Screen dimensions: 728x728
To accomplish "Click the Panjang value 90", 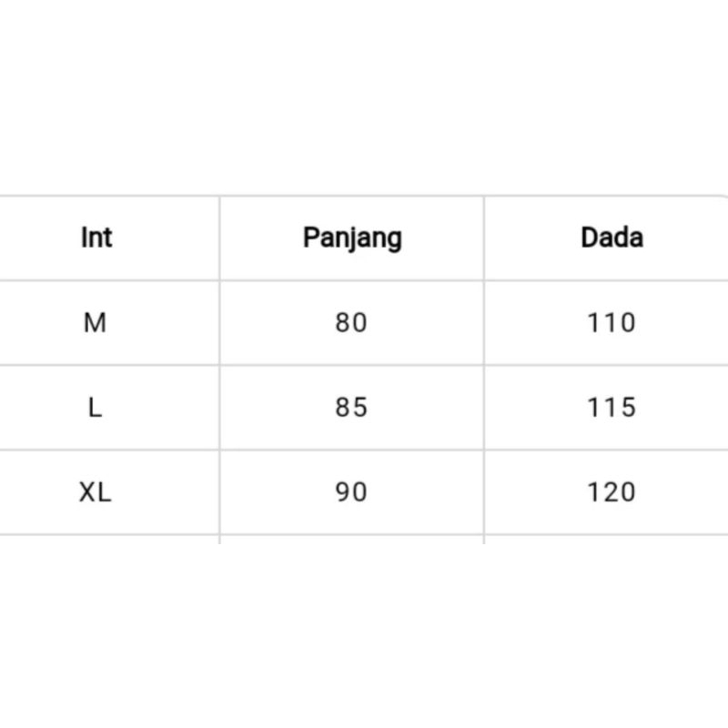I will tap(351, 492).
